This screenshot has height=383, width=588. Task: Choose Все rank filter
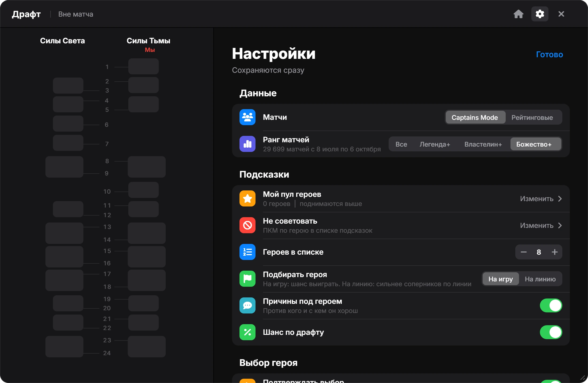[x=401, y=144]
